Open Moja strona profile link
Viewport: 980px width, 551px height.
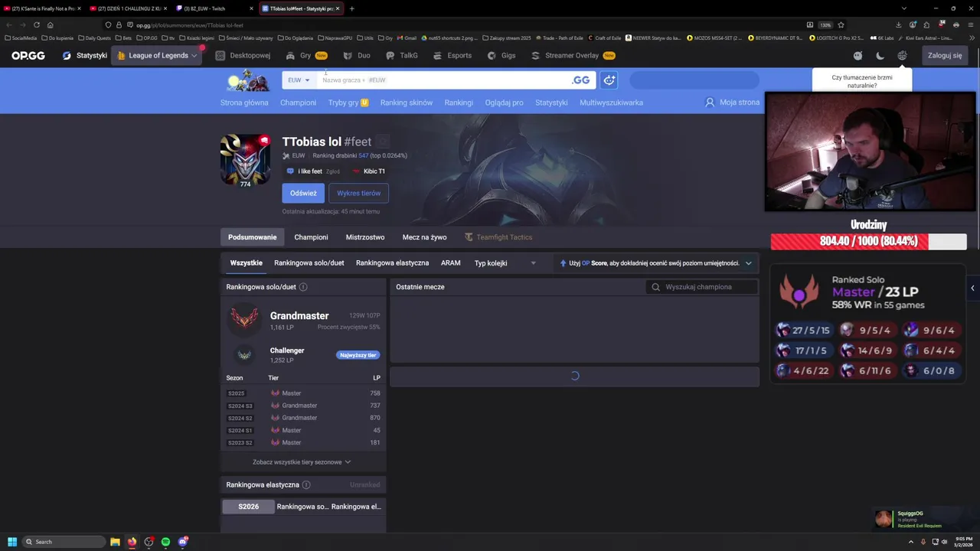click(732, 103)
